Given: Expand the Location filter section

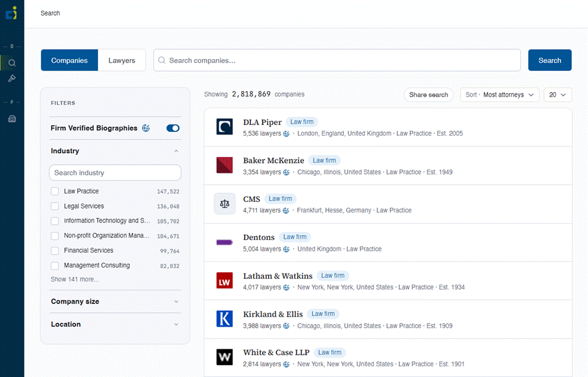Looking at the screenshot, I should tap(115, 324).
